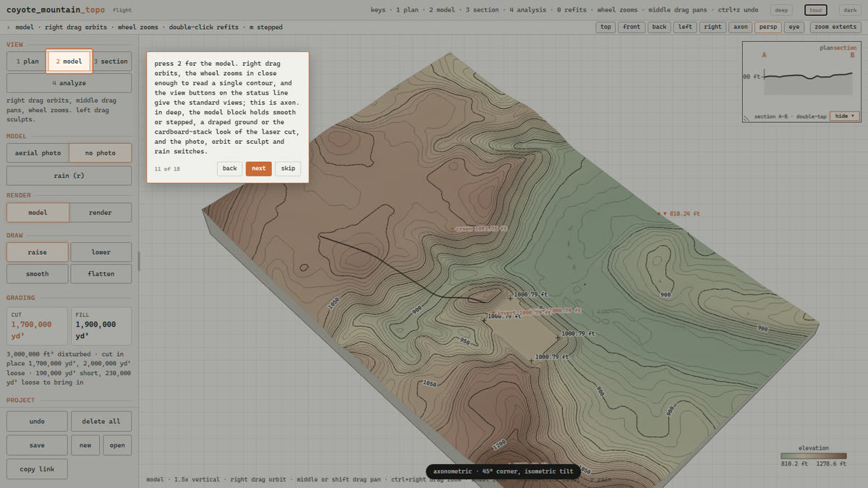Screen dimensions: 868x488
Task: Click the 950 contour label
Action: [x=464, y=342]
